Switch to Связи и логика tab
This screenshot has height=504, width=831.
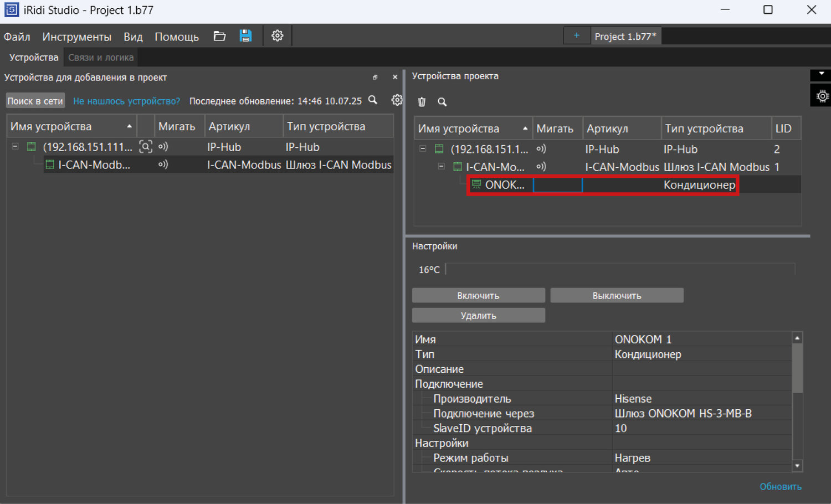pos(101,58)
